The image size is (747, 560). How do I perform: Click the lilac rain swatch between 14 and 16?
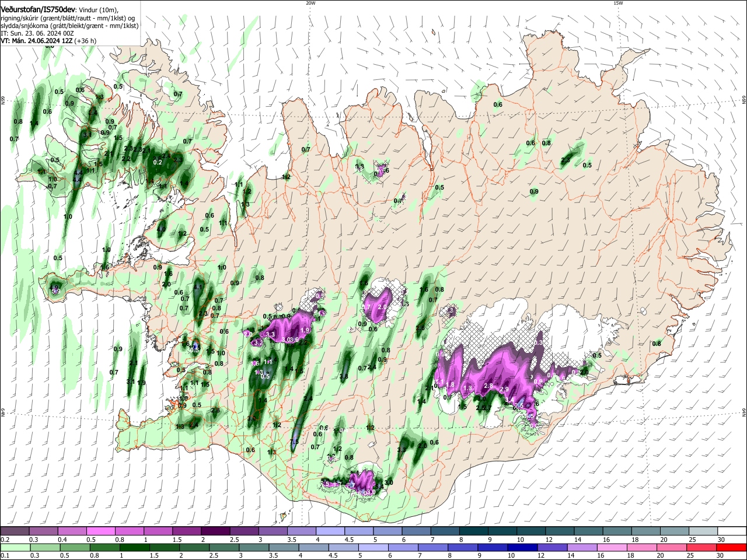[582, 548]
